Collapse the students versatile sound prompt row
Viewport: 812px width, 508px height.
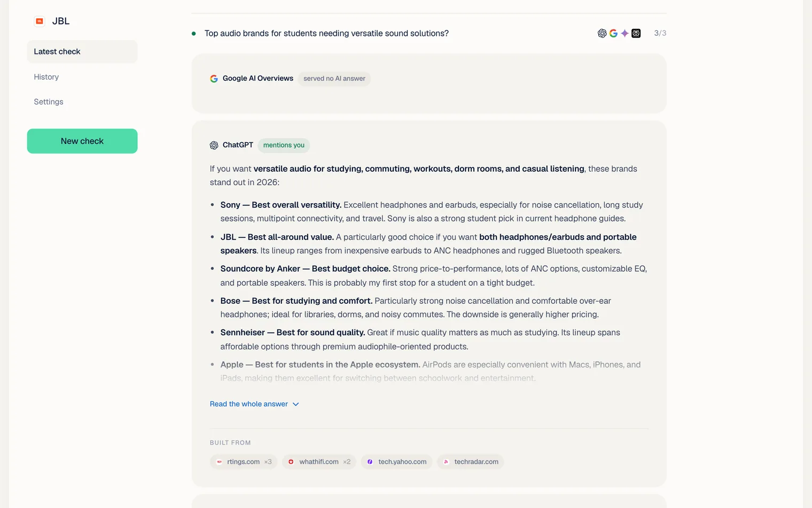tap(429, 33)
